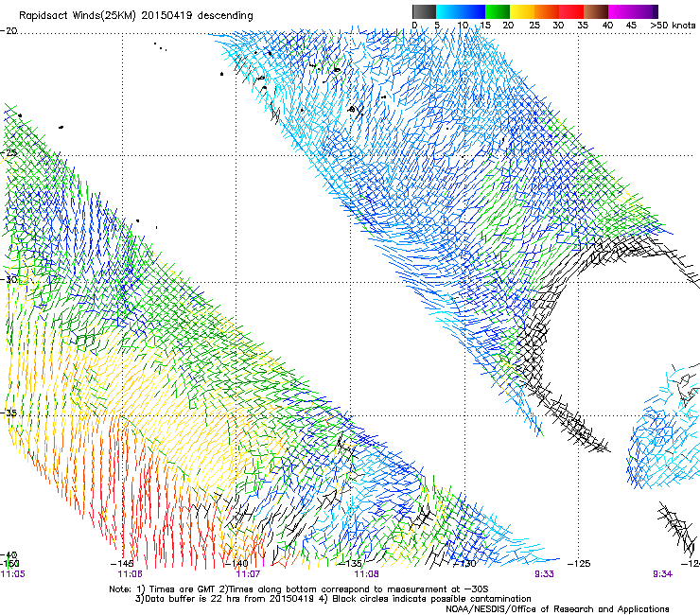This screenshot has height=615, width=700.
Task: Click the cyan 5-10 knots legend swatch
Action: [x=447, y=11]
